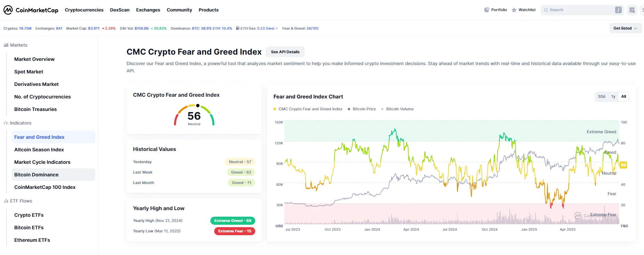Click the Extreme Greed - 88 badge

(x=233, y=221)
